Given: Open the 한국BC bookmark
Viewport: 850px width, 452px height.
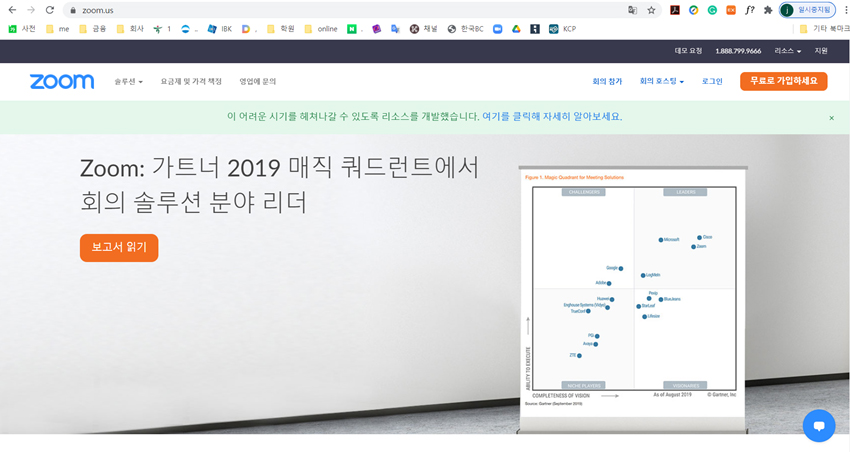Looking at the screenshot, I should click(x=465, y=29).
